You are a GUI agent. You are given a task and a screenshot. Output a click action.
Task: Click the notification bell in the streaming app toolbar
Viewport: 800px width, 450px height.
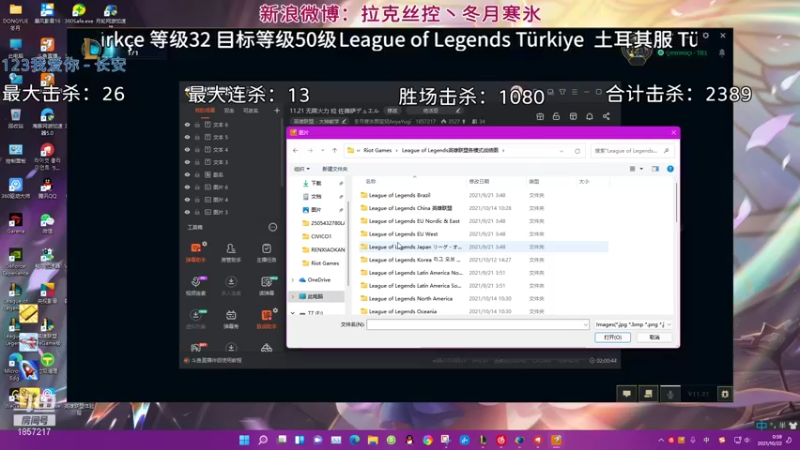589,116
